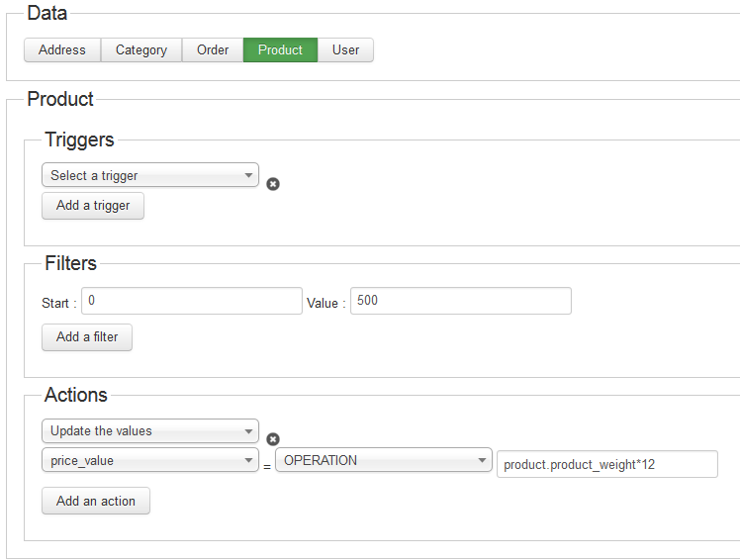The width and height of the screenshot is (740, 560).
Task: Click the Start label in Filters
Action: 57,304
